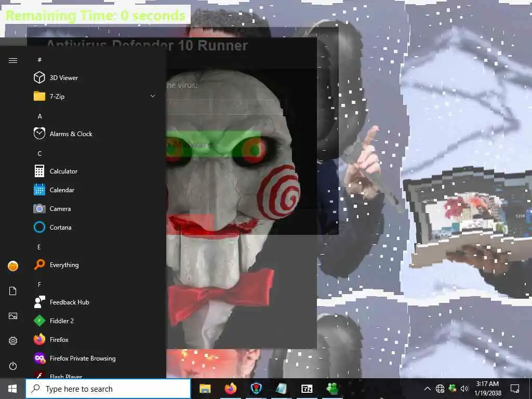Open the Power options menu
This screenshot has height=399, width=532.
point(13,366)
